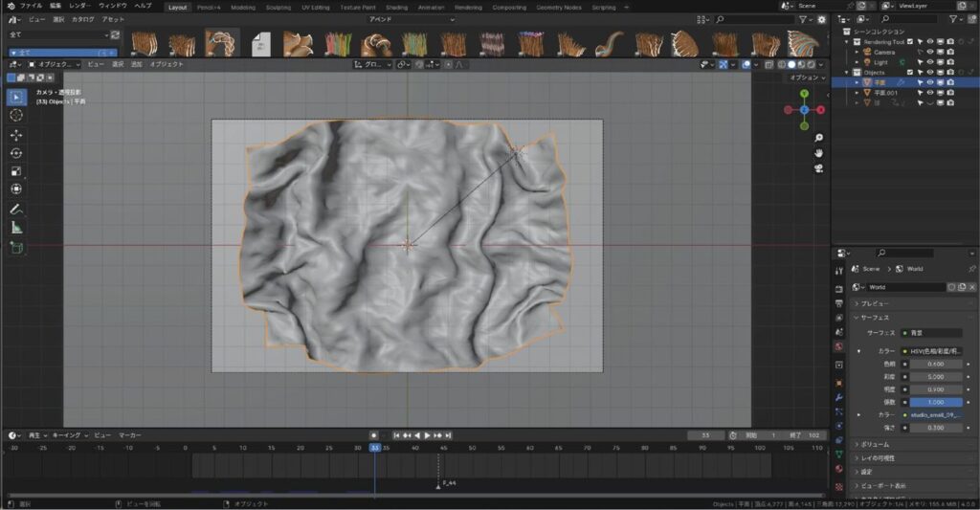
Task: Disable Light in renders
Action: coord(950,62)
